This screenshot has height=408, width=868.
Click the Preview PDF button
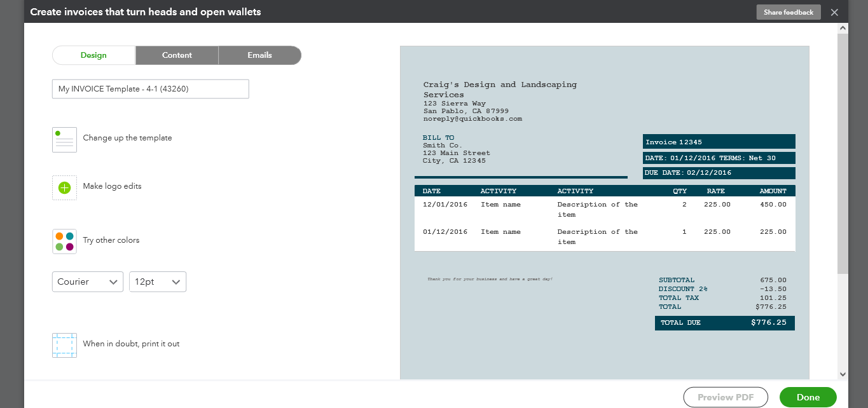[x=725, y=397]
